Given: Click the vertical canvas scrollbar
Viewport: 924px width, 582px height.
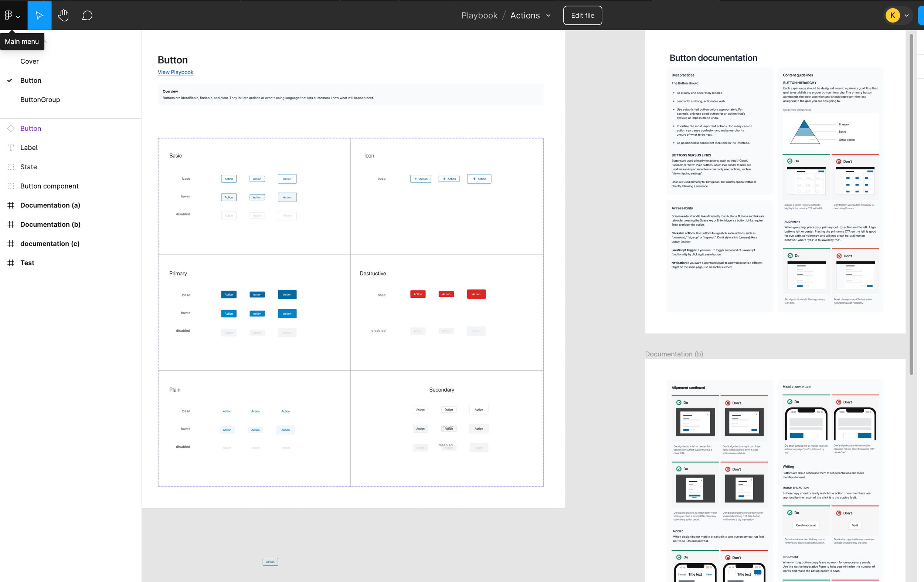Looking at the screenshot, I should pyautogui.click(x=911, y=203).
